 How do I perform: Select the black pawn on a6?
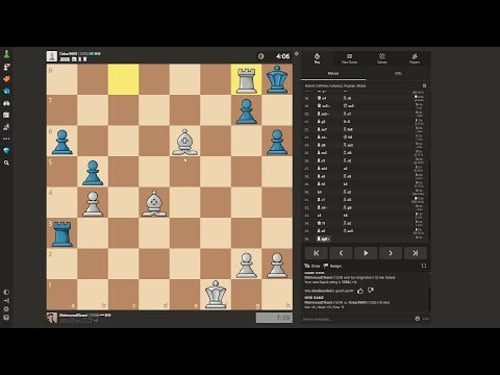[62, 141]
